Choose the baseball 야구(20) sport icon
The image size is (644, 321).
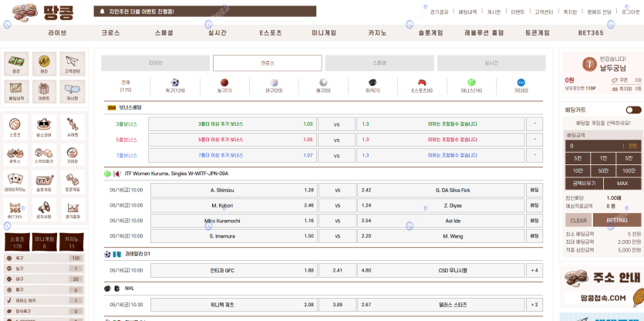click(274, 83)
